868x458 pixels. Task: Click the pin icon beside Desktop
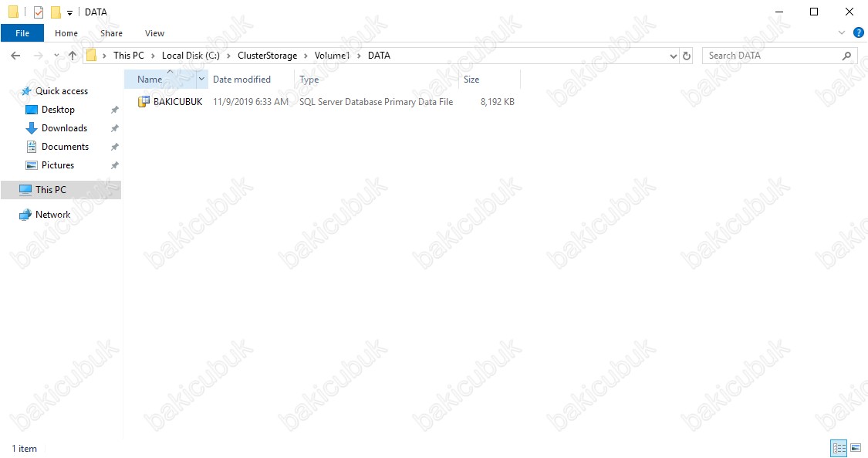coord(115,110)
